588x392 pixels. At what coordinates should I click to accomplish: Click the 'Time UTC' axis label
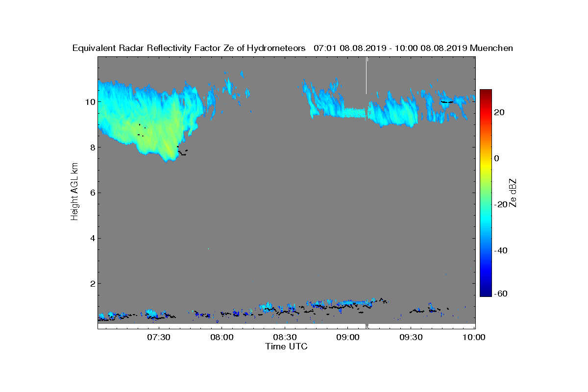(287, 346)
